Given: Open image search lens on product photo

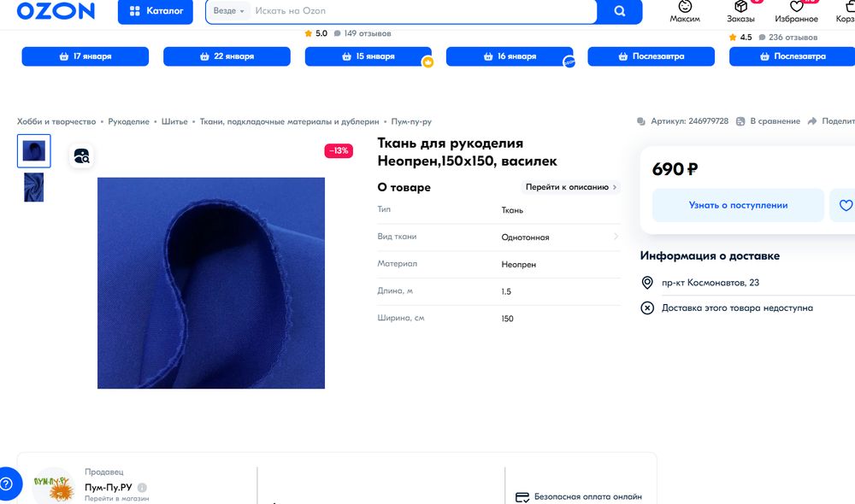Looking at the screenshot, I should click(81, 156).
